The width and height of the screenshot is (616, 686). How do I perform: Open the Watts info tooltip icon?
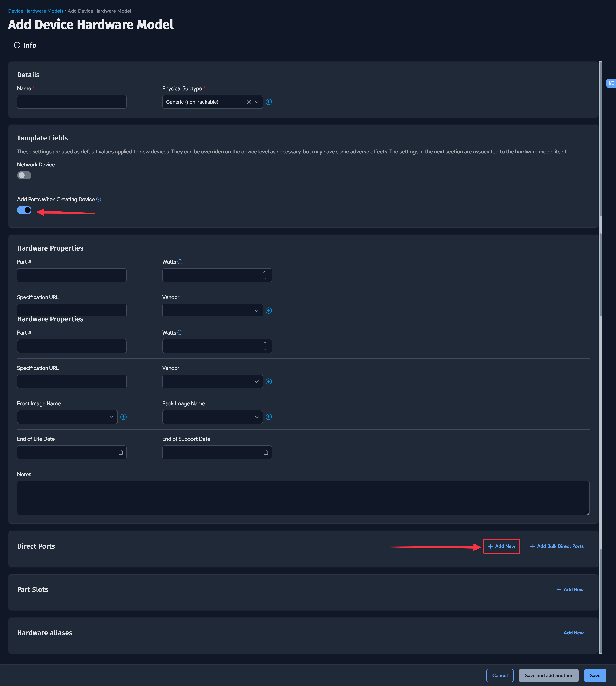coord(180,261)
